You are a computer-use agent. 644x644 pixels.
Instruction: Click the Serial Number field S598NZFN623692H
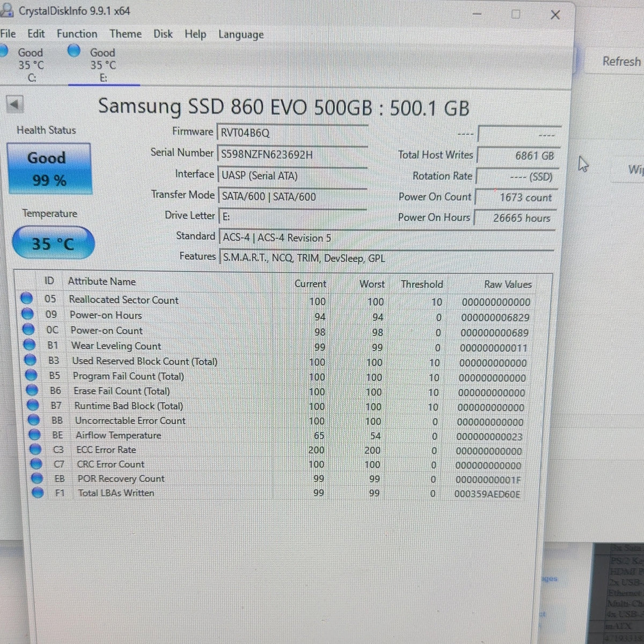coord(292,155)
